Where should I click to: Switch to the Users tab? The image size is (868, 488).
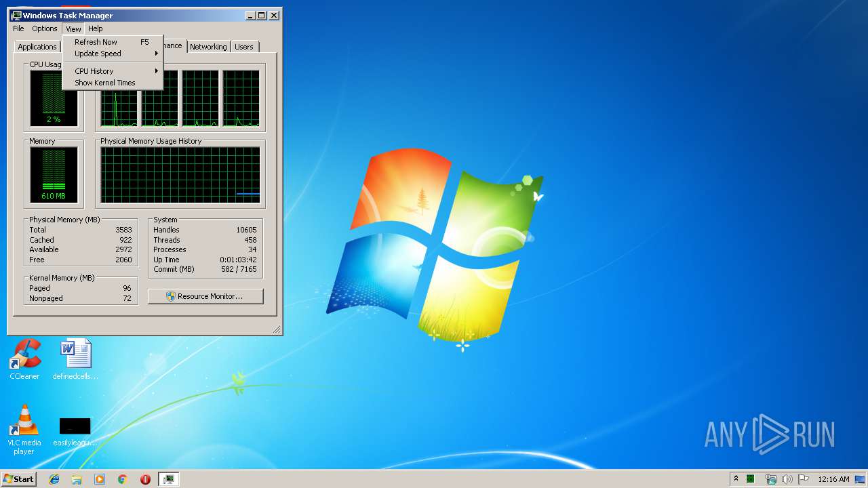pyautogui.click(x=244, y=47)
